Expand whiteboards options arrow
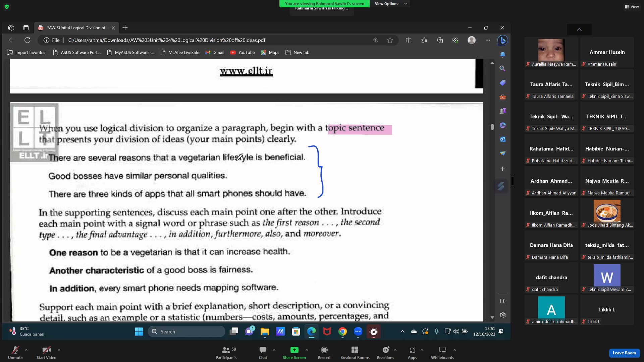 455,350
